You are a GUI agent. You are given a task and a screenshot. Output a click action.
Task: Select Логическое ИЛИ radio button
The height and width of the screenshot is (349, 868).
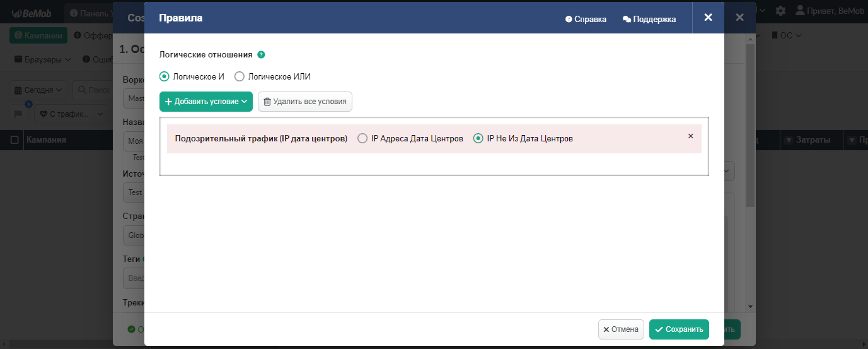tap(239, 76)
